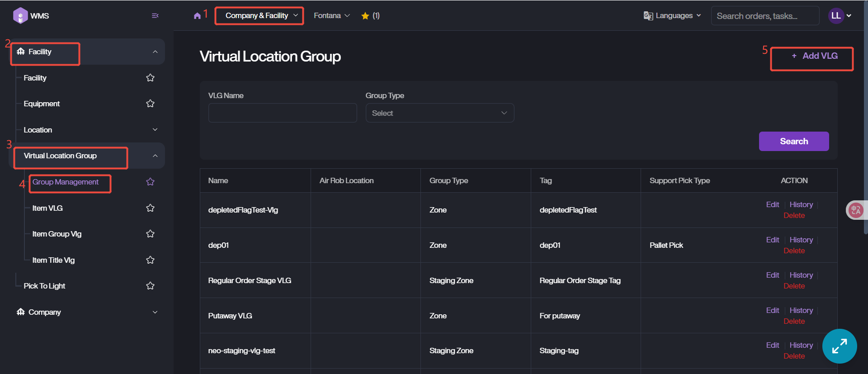Viewport: 868px width, 374px height.
Task: Open user menu chevron beside LL
Action: (849, 16)
